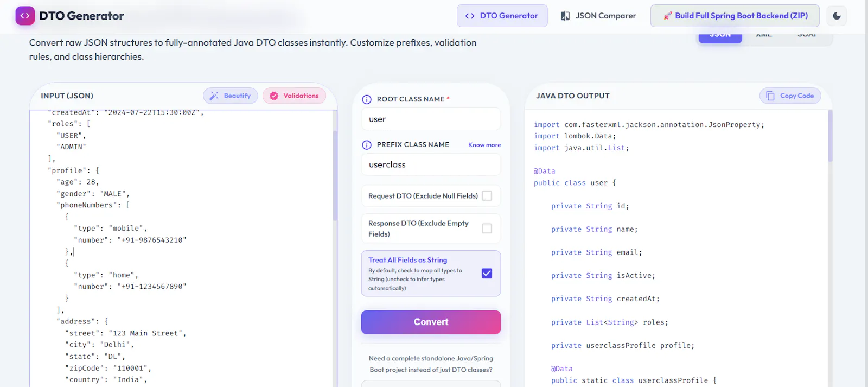The height and width of the screenshot is (387, 868).
Task: Click the DTO Generator logo icon
Action: (25, 16)
